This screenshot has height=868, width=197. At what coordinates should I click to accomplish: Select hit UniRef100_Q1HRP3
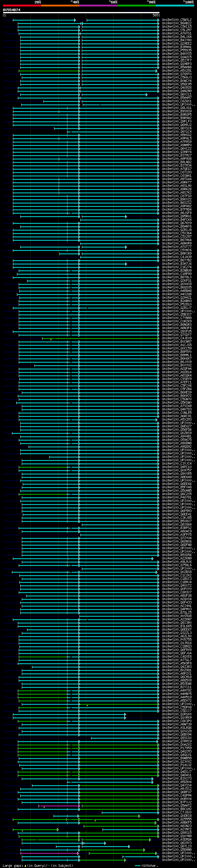[177, 64]
